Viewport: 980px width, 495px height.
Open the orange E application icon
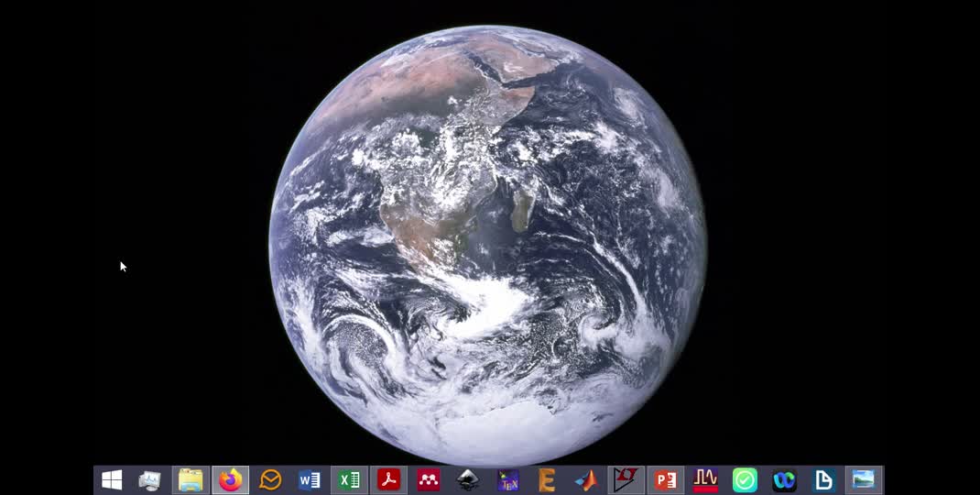[547, 480]
